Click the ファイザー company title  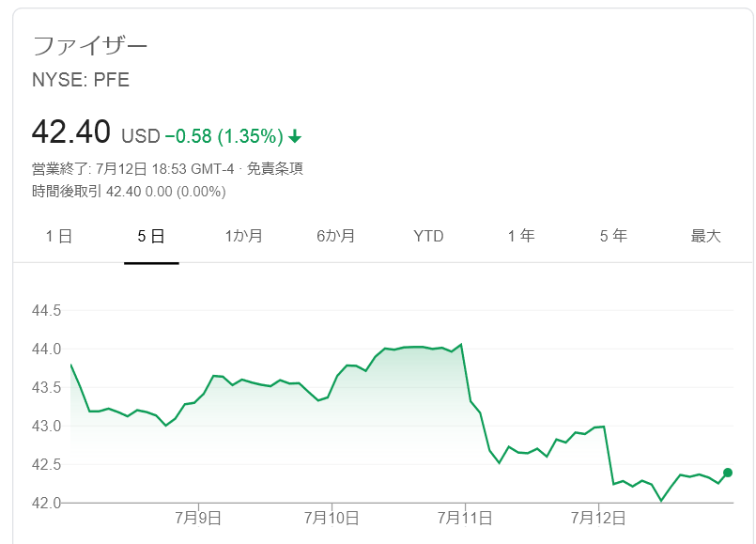(x=90, y=46)
